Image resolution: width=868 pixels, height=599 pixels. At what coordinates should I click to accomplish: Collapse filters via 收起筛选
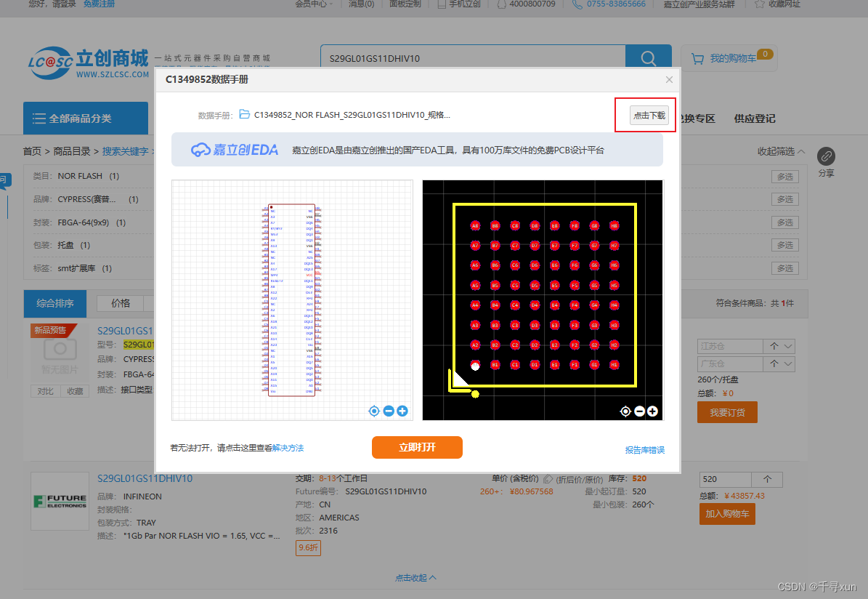pyautogui.click(x=781, y=151)
